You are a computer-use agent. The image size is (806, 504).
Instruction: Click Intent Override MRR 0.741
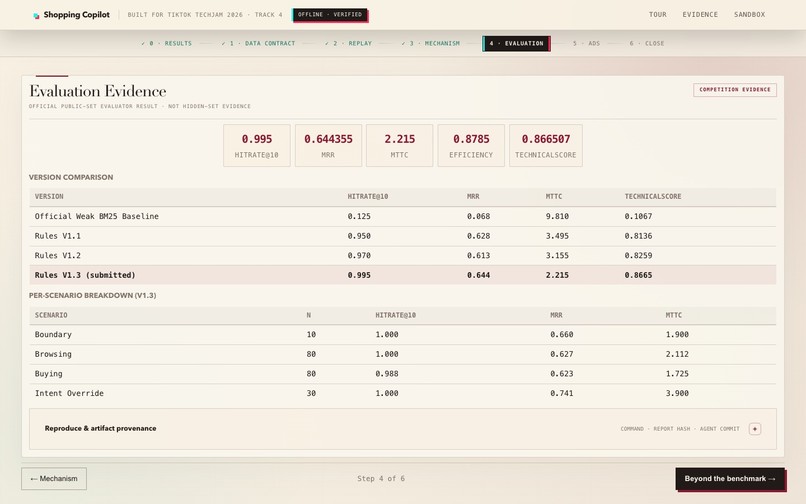561,393
